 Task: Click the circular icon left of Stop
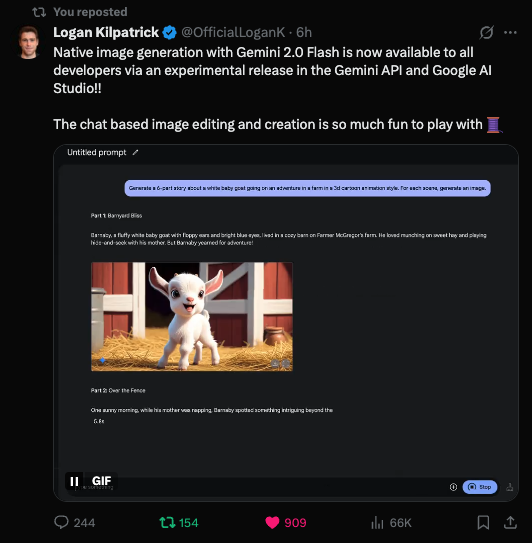pos(453,487)
